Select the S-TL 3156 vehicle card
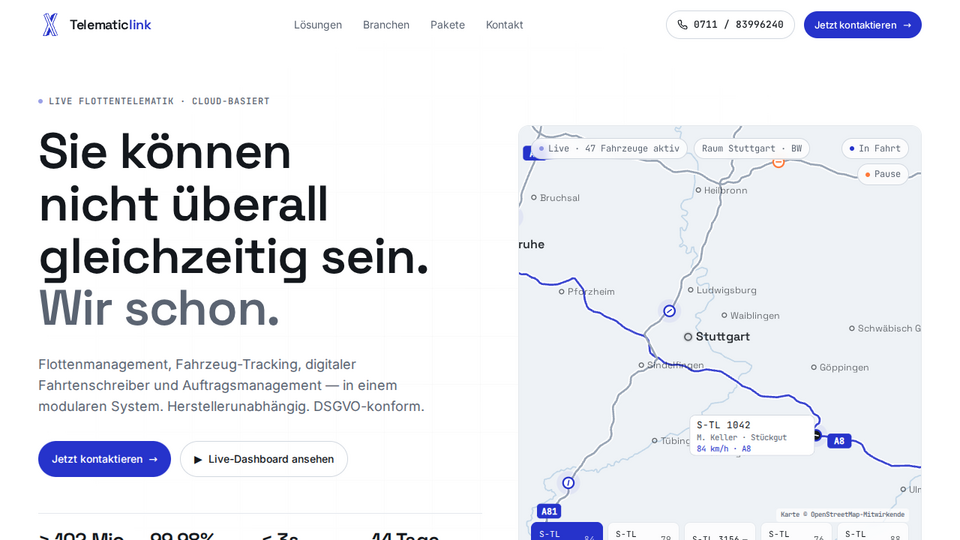 (x=719, y=532)
